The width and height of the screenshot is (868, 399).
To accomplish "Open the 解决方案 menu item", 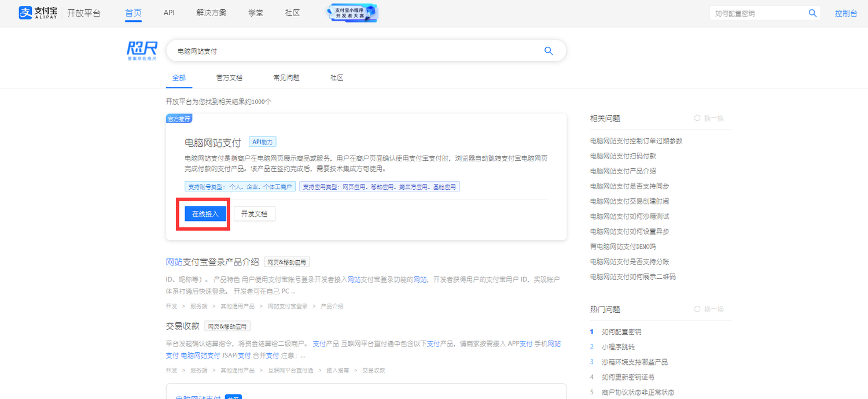I will (x=211, y=13).
